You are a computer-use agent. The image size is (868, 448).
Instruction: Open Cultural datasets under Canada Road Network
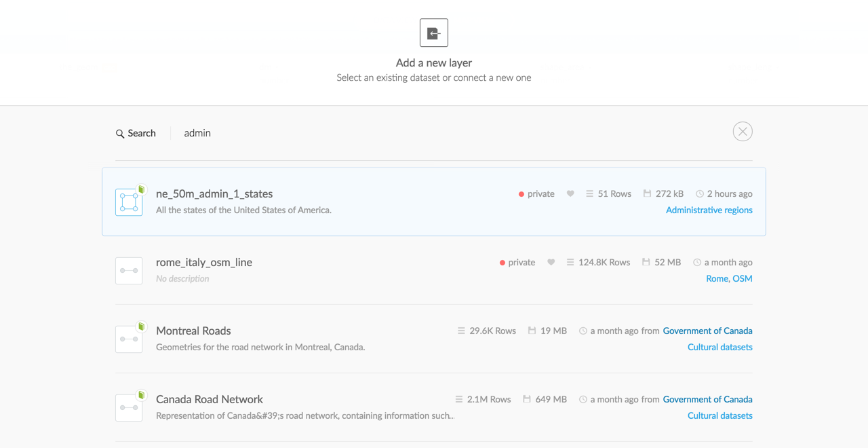(x=719, y=415)
